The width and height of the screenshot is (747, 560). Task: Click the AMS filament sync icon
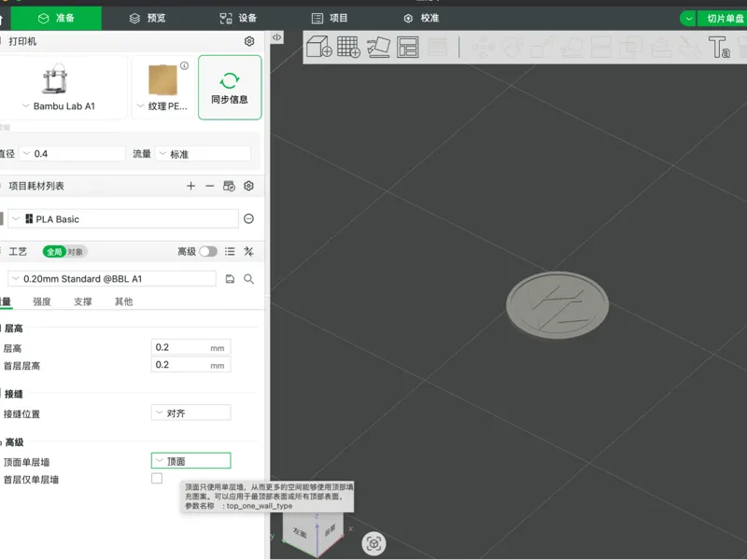(x=229, y=186)
